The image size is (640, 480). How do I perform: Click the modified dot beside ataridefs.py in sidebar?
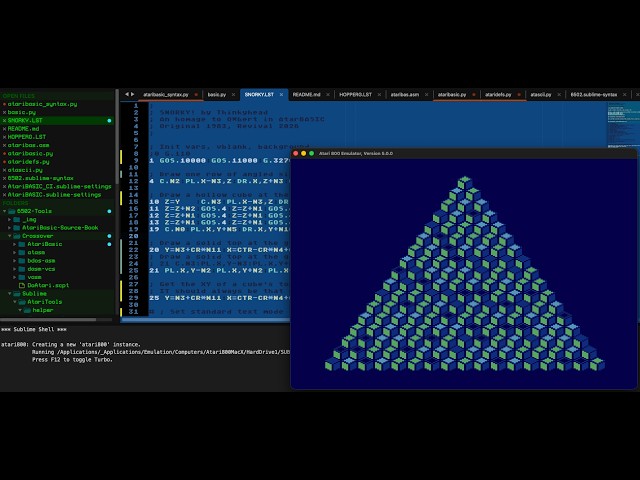pos(4,162)
